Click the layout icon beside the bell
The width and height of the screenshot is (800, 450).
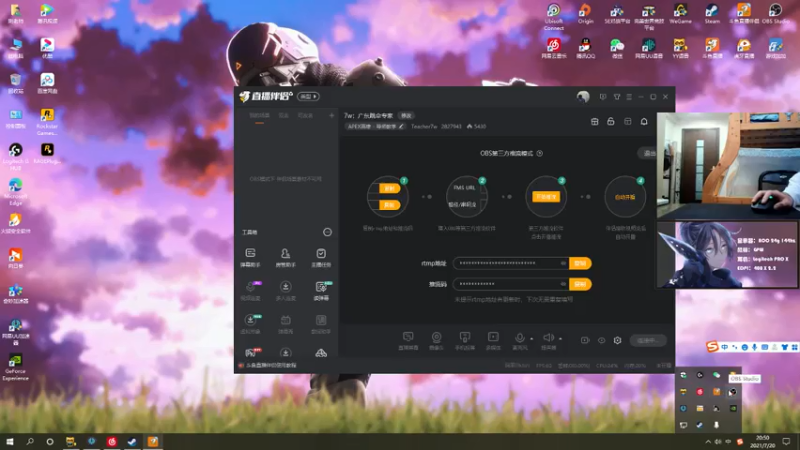pyautogui.click(x=628, y=121)
